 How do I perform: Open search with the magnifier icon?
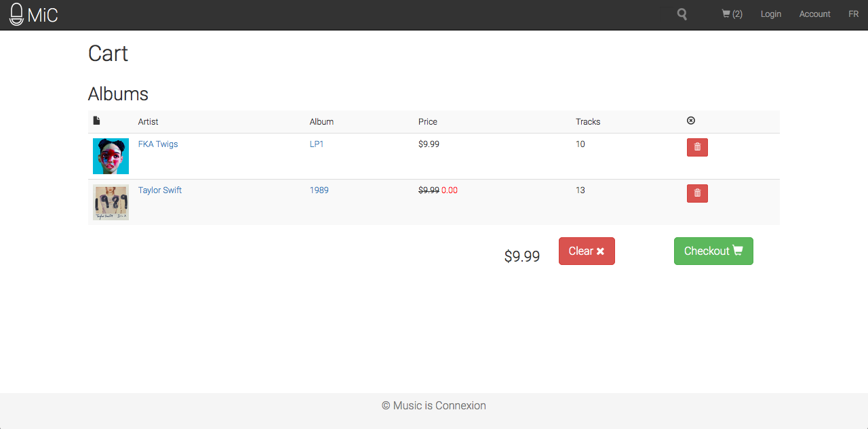click(682, 14)
